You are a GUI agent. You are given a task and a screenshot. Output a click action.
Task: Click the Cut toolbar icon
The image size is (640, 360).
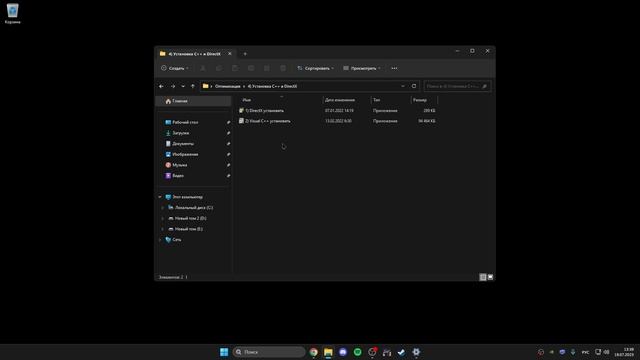[x=203, y=68]
